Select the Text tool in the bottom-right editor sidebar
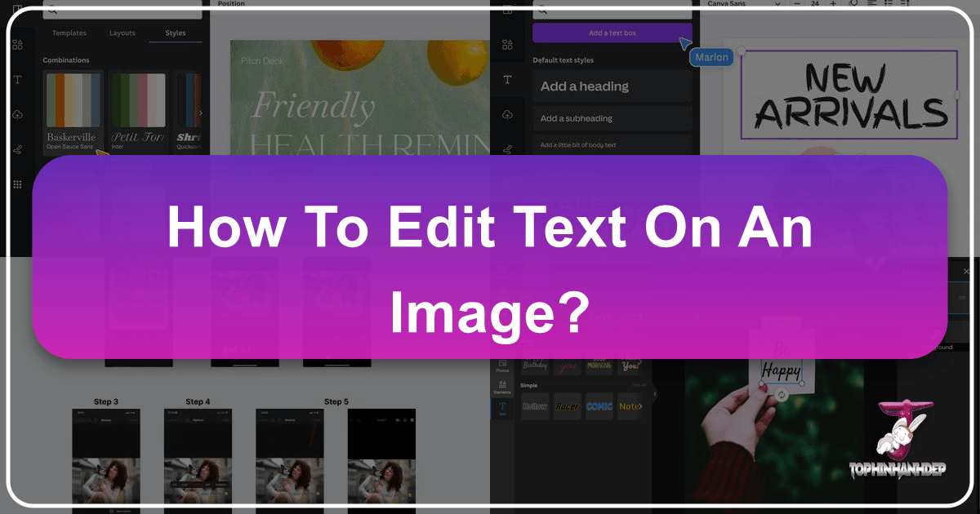Viewport: 980px width, 514px height. coord(502,408)
